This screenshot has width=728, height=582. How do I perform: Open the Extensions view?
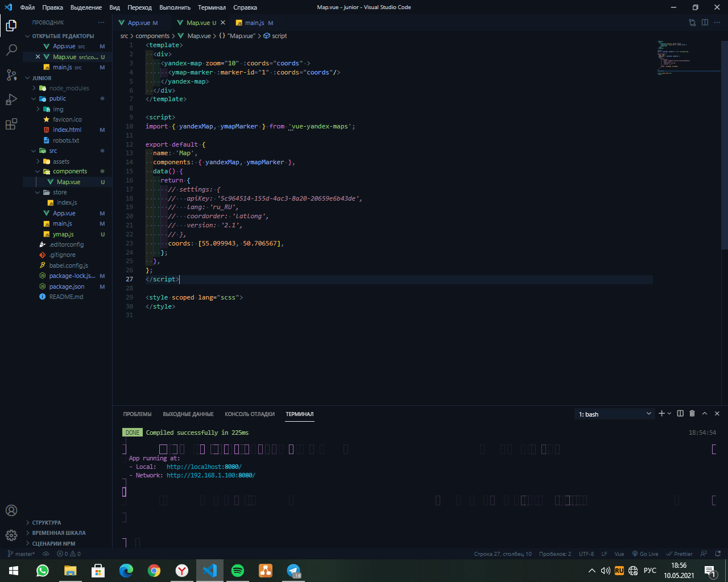[x=11, y=124]
